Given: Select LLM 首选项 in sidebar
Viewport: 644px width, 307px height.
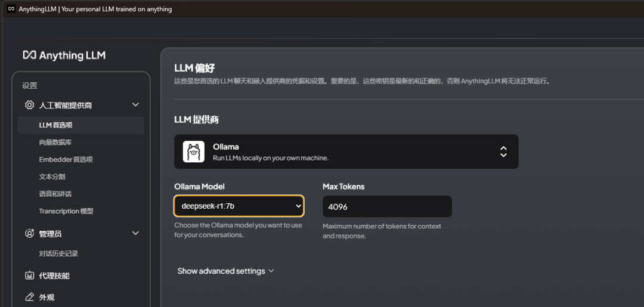Looking at the screenshot, I should pyautogui.click(x=81, y=125).
